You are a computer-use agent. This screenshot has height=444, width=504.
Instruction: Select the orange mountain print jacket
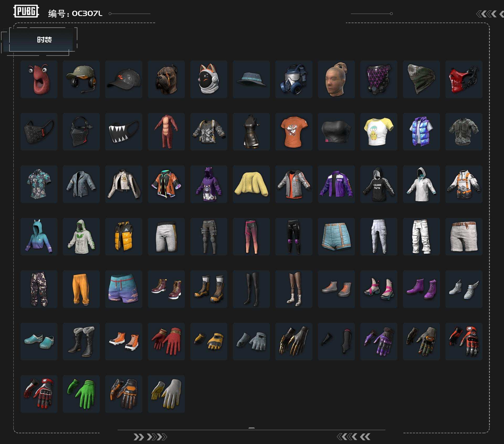pos(464,184)
